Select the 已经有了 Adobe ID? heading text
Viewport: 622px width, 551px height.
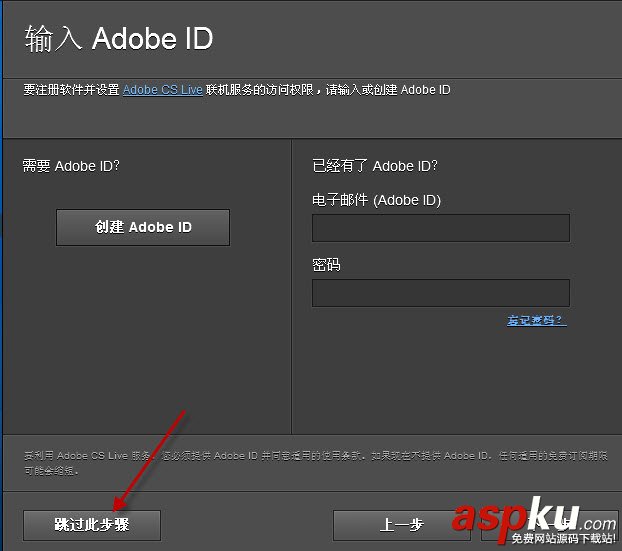click(x=375, y=166)
